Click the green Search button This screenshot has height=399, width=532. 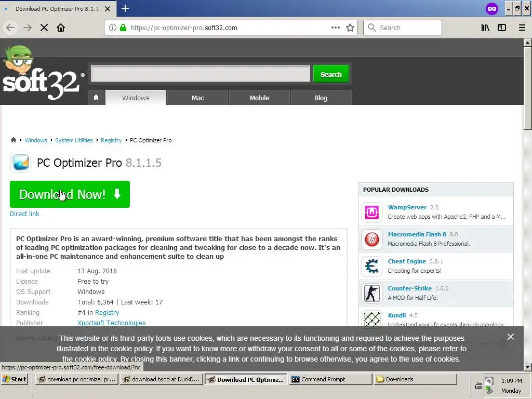(x=331, y=74)
